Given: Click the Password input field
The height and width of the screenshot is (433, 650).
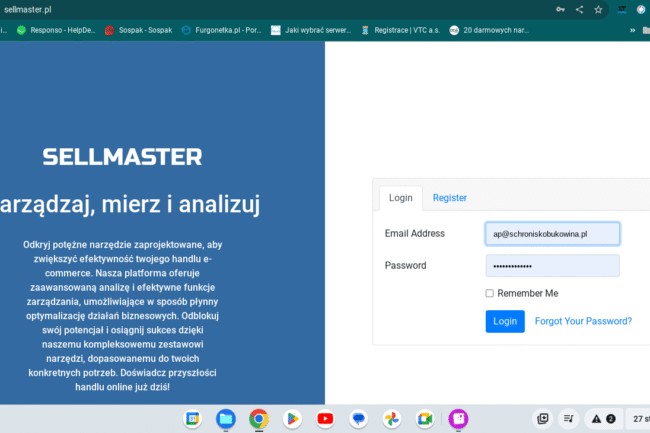Looking at the screenshot, I should (553, 266).
